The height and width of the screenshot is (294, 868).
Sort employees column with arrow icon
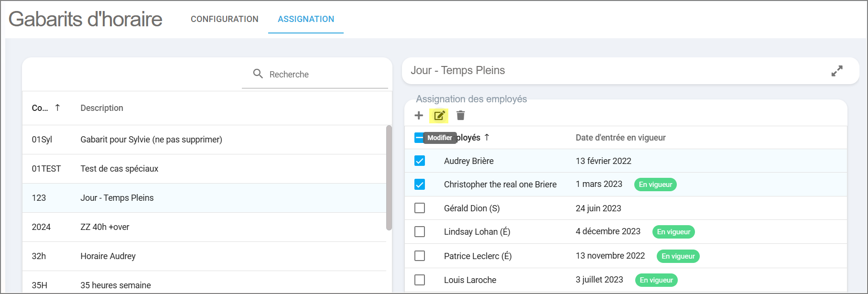tap(487, 137)
